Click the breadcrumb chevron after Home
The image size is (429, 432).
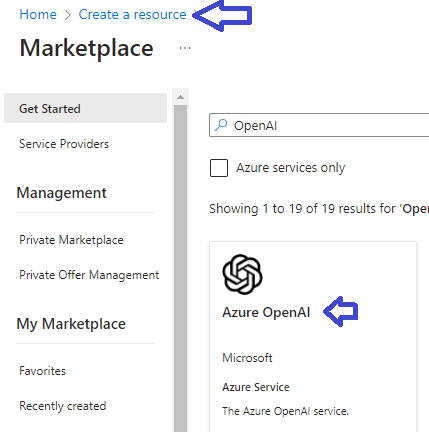(68, 15)
